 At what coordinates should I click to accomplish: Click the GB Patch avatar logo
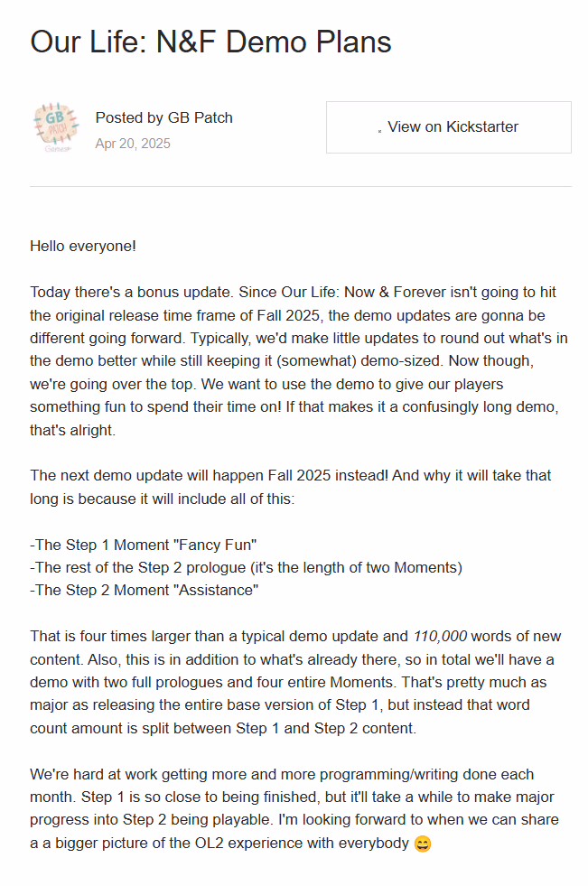pyautogui.click(x=55, y=126)
